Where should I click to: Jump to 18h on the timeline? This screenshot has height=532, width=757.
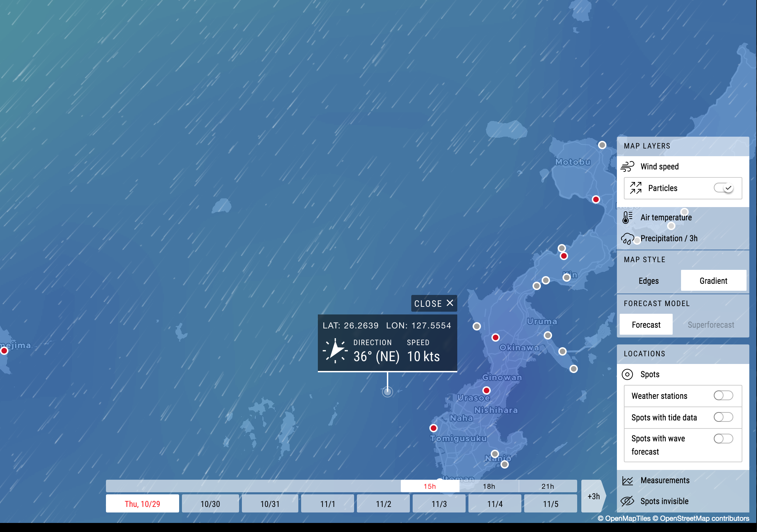click(489, 486)
